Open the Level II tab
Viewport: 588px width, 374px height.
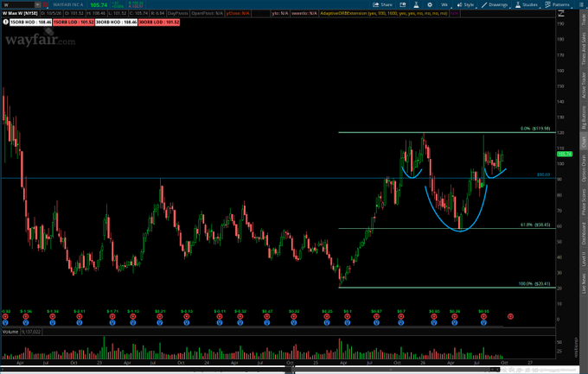pos(584,258)
